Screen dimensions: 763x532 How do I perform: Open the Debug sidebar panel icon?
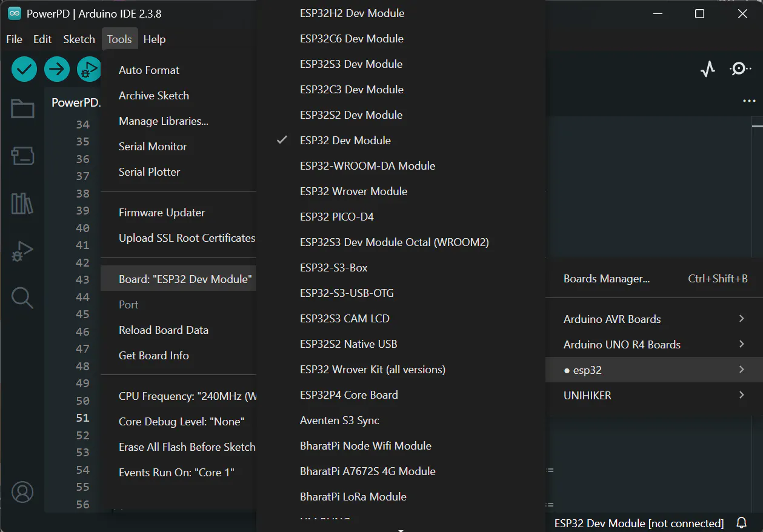point(22,251)
